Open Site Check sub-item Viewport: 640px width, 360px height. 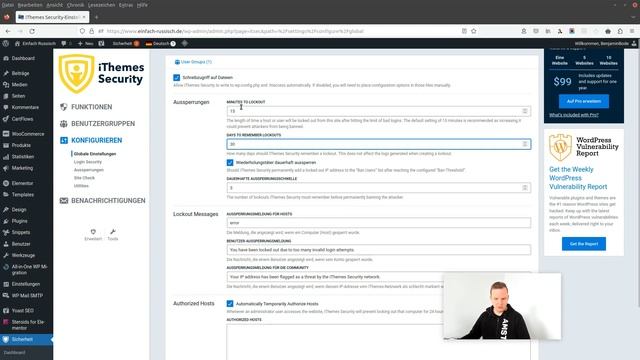(84, 178)
